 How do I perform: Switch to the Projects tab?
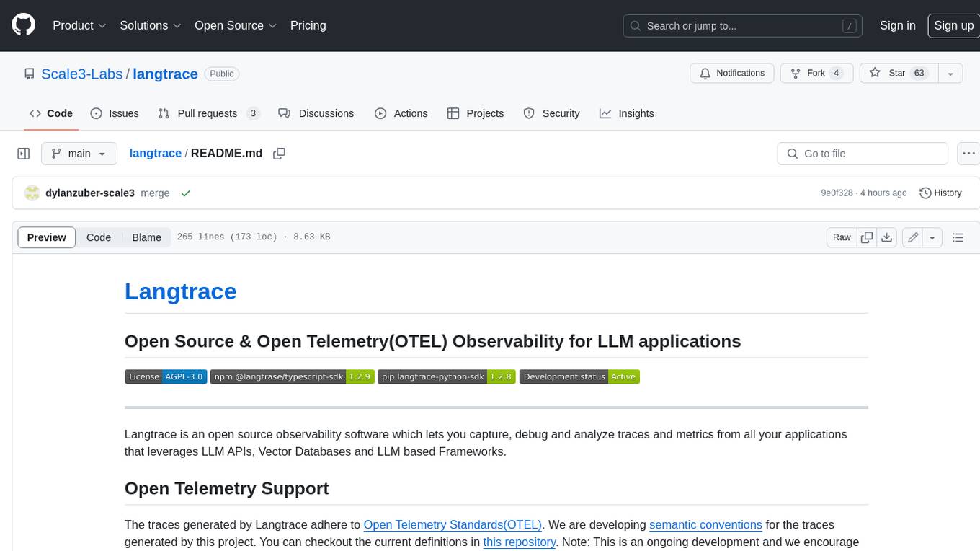coord(476,113)
